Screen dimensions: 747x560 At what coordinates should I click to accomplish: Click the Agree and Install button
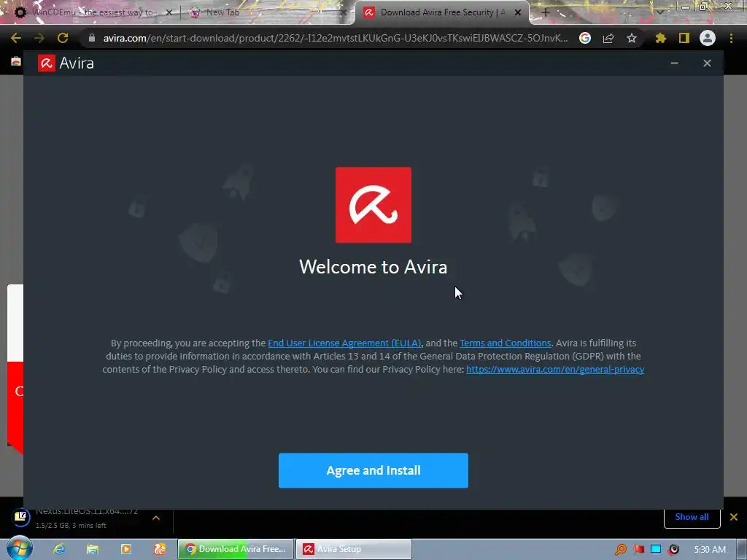(x=373, y=470)
